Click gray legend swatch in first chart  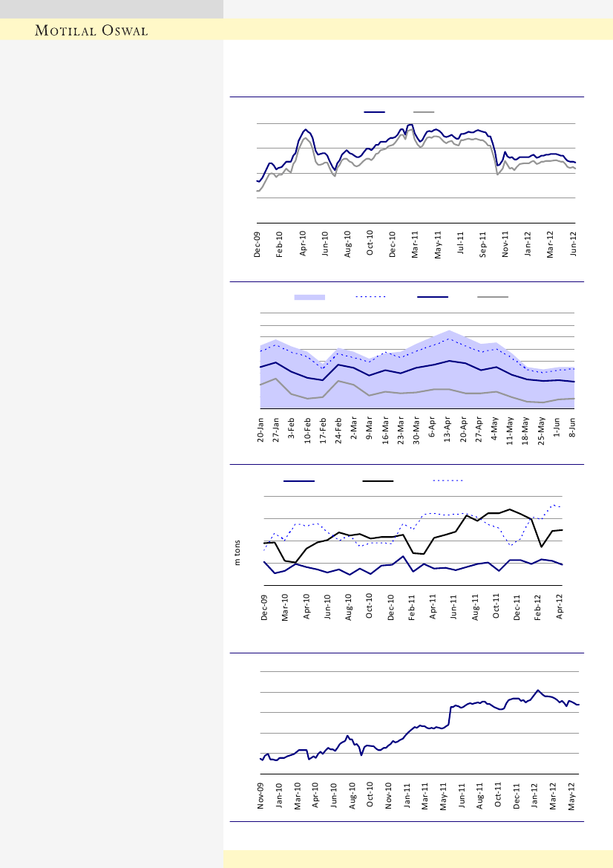(424, 111)
